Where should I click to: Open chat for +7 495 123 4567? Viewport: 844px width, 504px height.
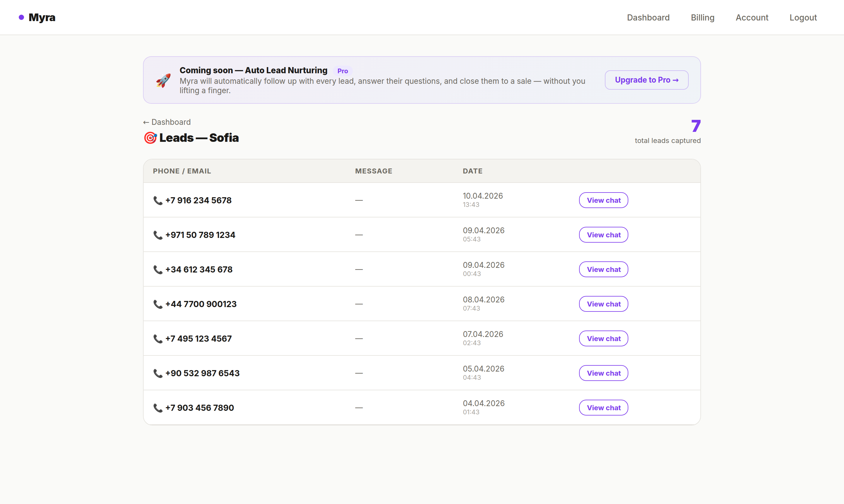[x=603, y=339]
